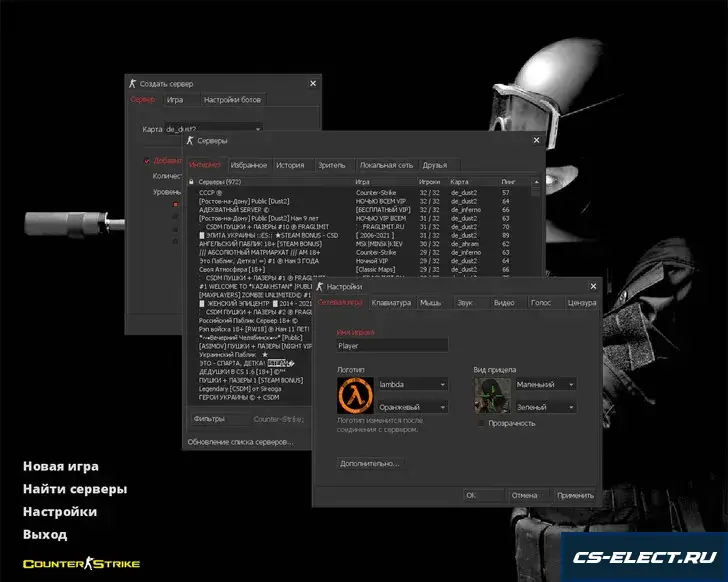Viewport: 728px width, 582px height.
Task: Switch to the Сервер tab
Action: click(143, 100)
